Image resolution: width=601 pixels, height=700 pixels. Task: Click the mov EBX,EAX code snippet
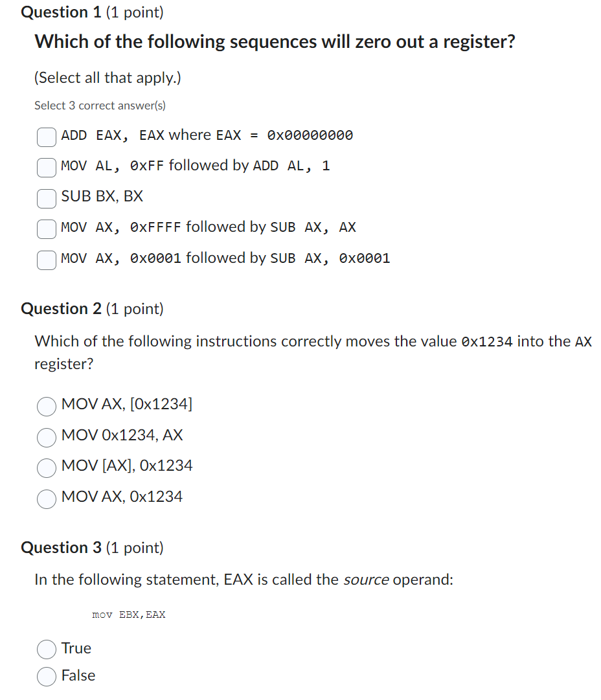tap(129, 615)
